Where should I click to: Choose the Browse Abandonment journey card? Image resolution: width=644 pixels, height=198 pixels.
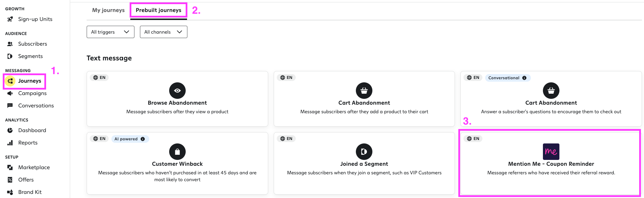pyautogui.click(x=177, y=99)
